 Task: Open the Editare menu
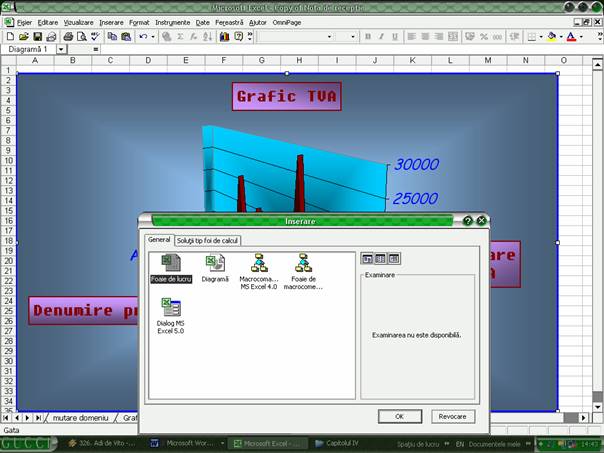click(48, 23)
